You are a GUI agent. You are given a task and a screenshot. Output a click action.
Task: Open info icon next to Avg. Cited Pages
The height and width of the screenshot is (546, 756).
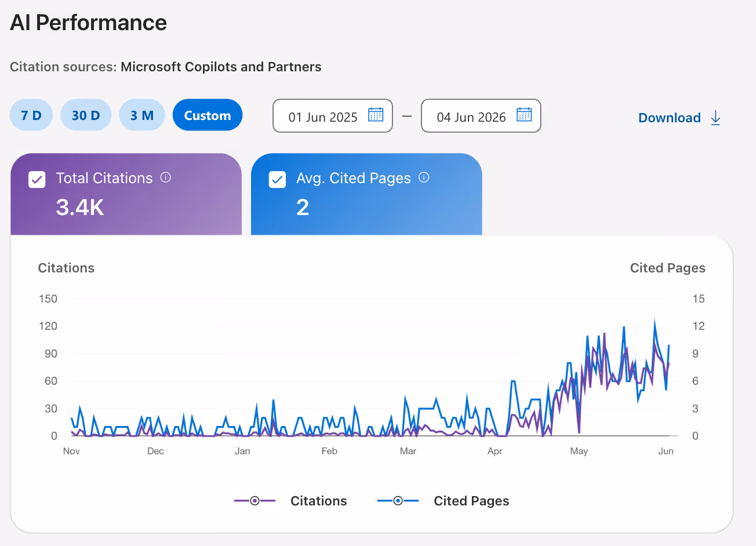coord(424,177)
